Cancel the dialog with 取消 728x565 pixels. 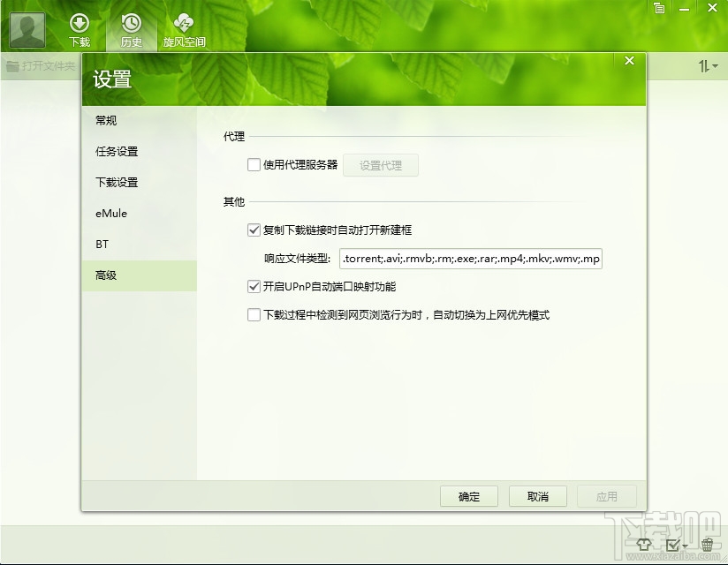(x=537, y=496)
